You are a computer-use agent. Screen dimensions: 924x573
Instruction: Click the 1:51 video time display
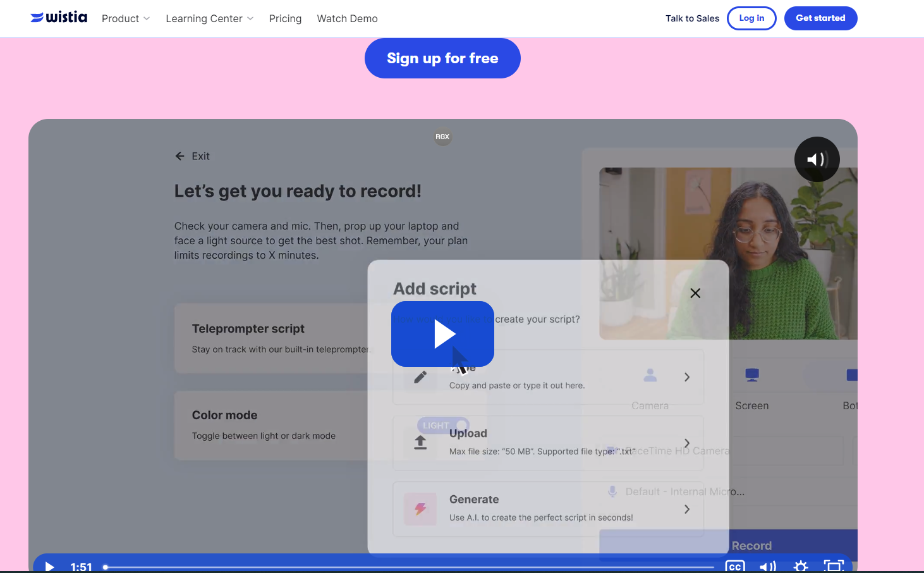coord(82,567)
